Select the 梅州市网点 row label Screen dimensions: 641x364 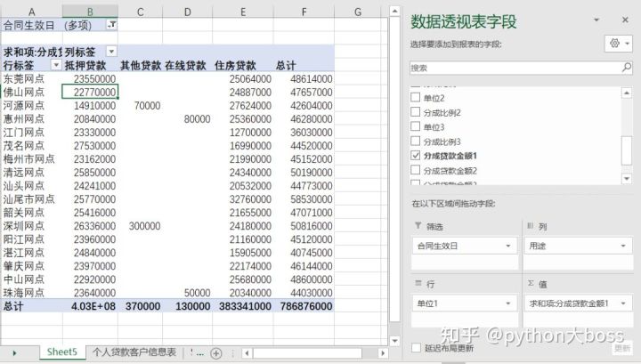[31, 159]
